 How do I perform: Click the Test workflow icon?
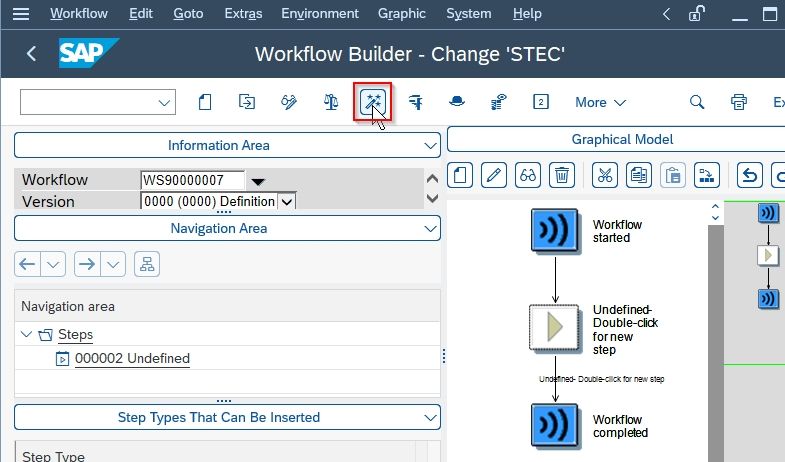point(416,102)
